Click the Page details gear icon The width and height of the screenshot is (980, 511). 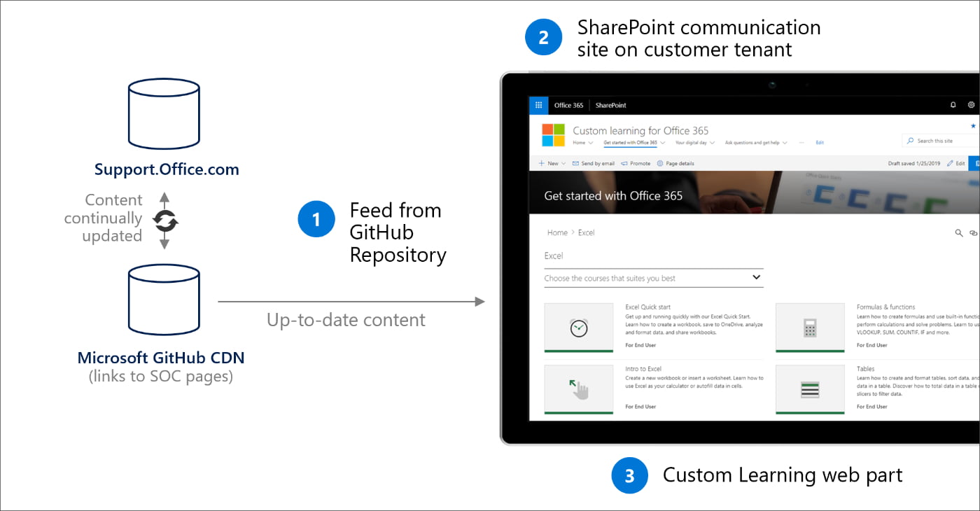coord(659,163)
